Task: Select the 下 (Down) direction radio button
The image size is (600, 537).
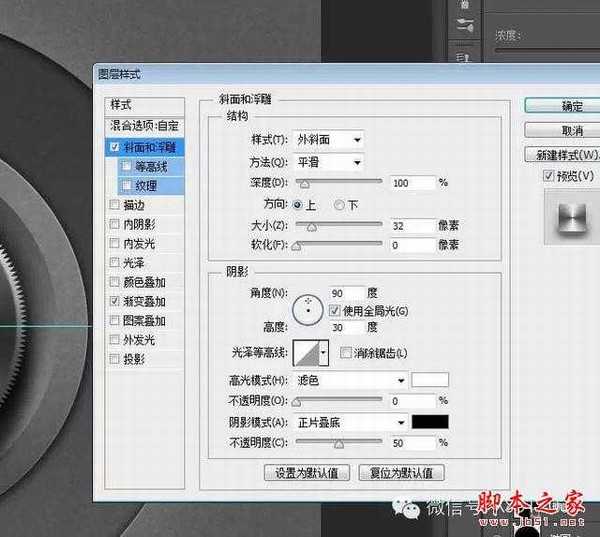Action: (x=339, y=205)
